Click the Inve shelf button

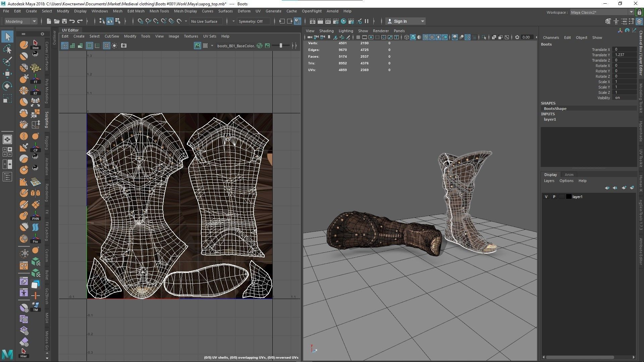pos(36,44)
